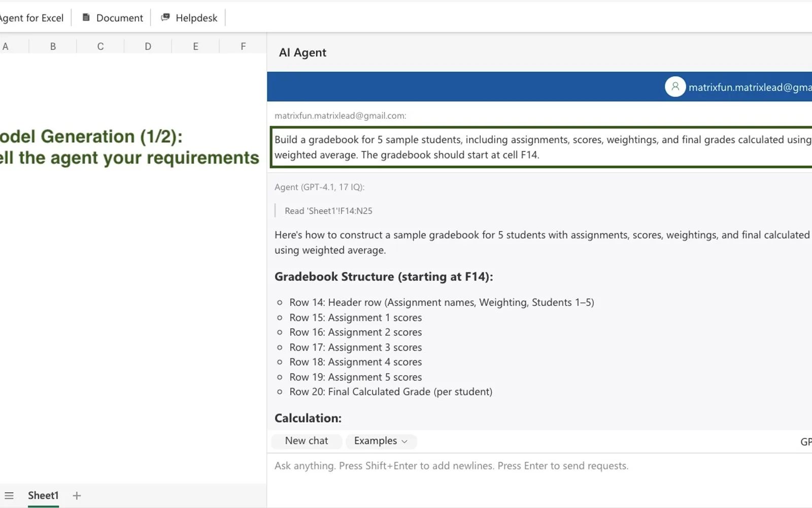Click the user prompt message about gradebook

point(542,147)
